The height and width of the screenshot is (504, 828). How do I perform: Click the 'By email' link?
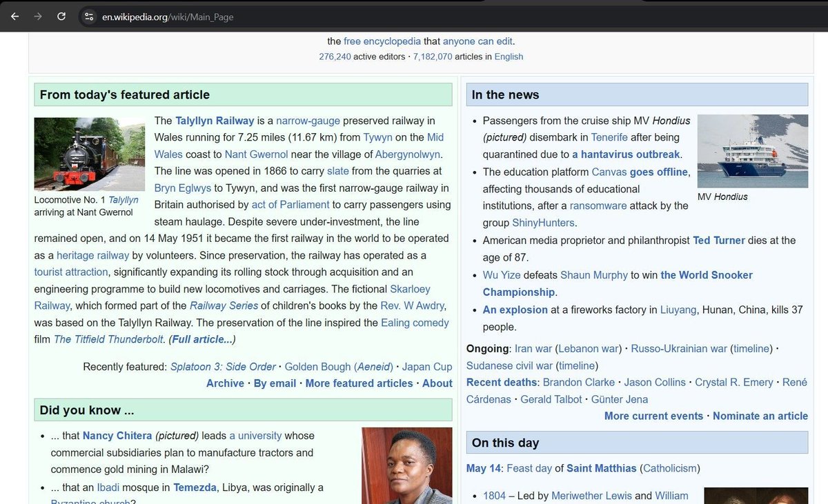click(x=275, y=383)
